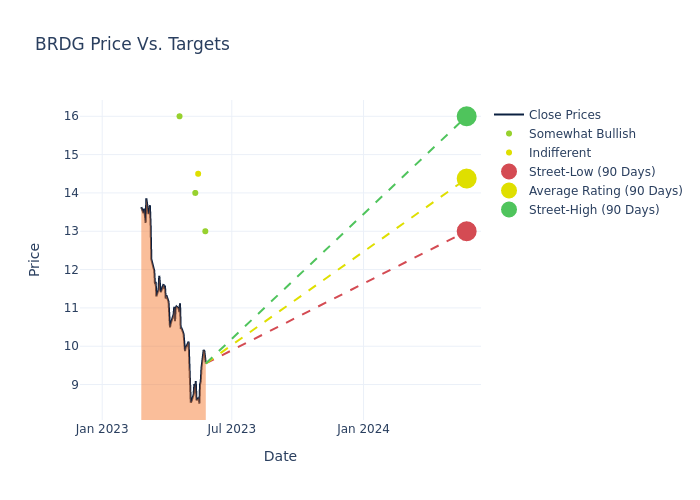The width and height of the screenshot is (700, 500).
Task: Toggle Average Rating (90 Days) legend text
Action: [605, 191]
